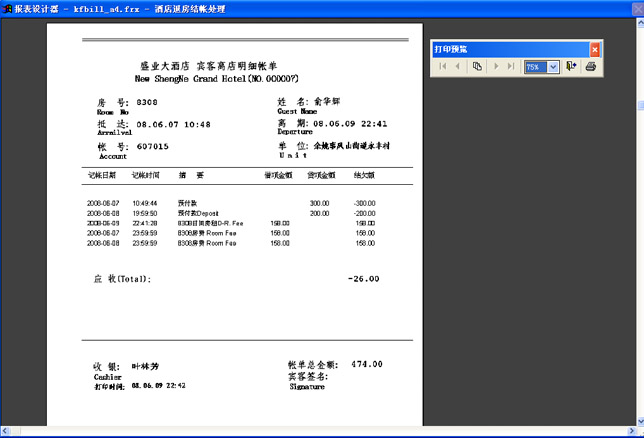This screenshot has width=644, height=438.
Task: Click the vertical scrollbar down arrow
Action: (638, 420)
